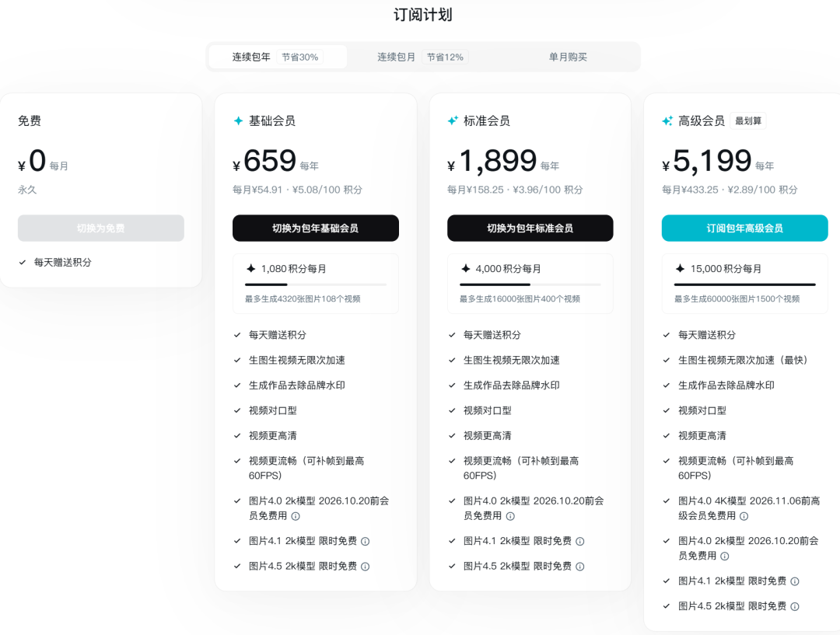Click the 订阅包年高级会员 button
The width and height of the screenshot is (840, 635).
pyautogui.click(x=744, y=229)
